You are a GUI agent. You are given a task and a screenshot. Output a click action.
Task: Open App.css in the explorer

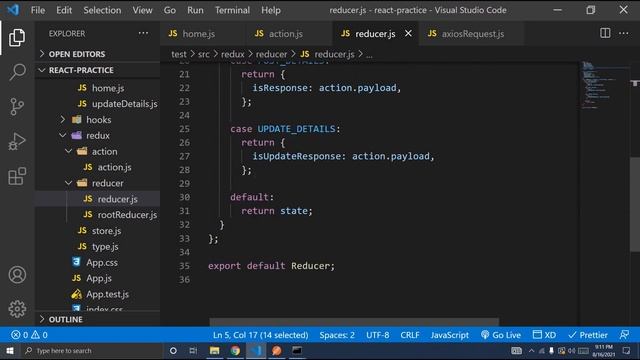coord(102,262)
